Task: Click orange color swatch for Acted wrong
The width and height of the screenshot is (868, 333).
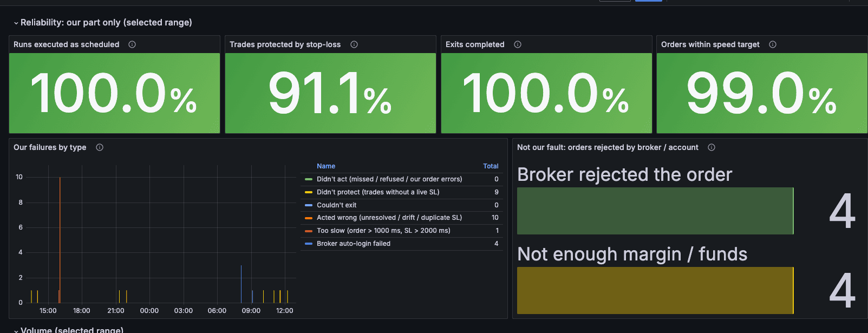Action: click(x=309, y=218)
